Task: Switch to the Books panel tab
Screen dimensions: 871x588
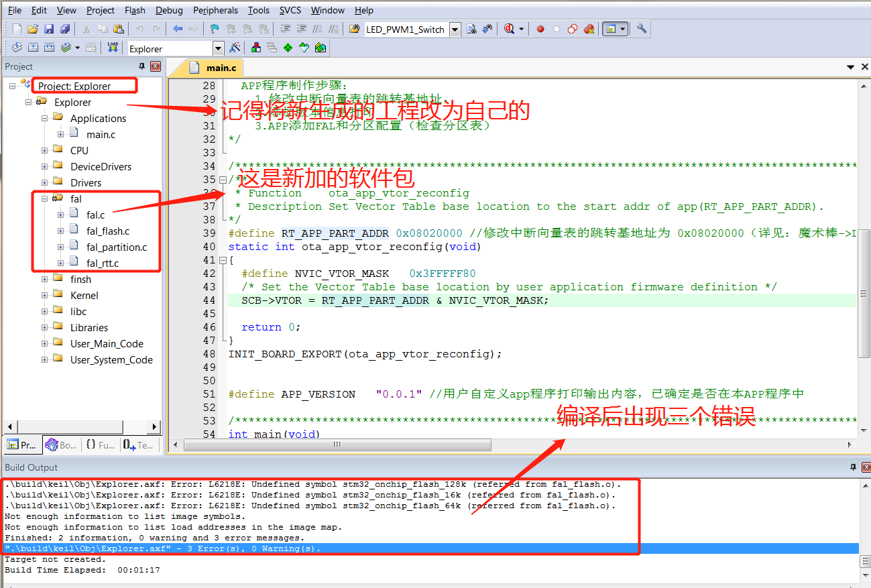Action: click(60, 445)
